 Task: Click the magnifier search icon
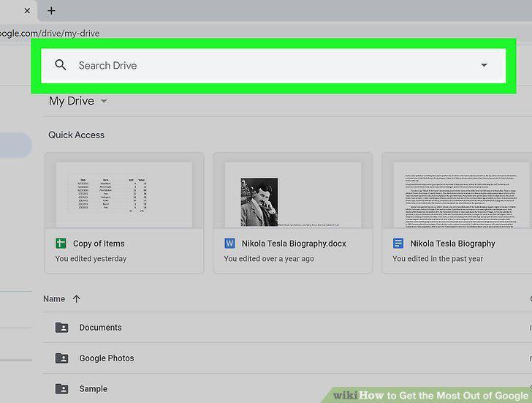point(61,65)
